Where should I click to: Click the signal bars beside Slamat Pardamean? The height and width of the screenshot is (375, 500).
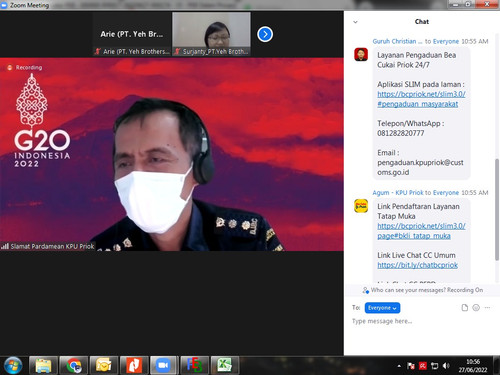(x=5, y=246)
